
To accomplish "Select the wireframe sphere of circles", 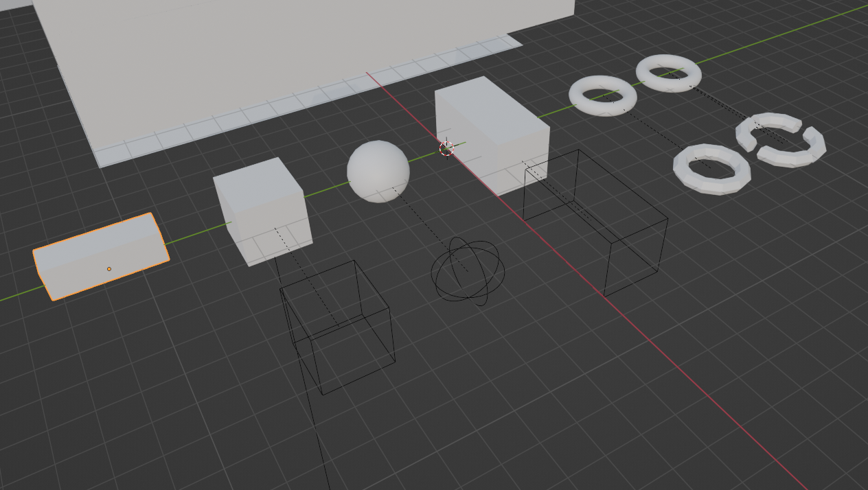I will pos(468,272).
